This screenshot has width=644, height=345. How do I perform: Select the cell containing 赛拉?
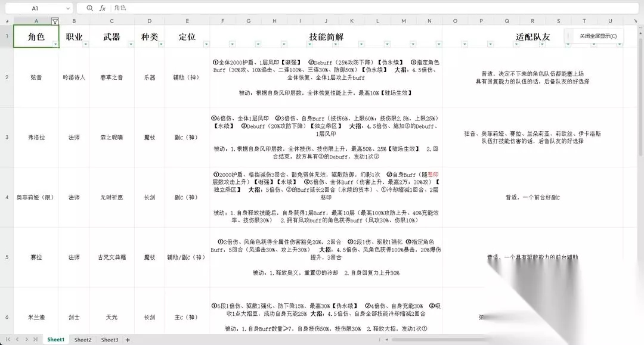(36, 257)
